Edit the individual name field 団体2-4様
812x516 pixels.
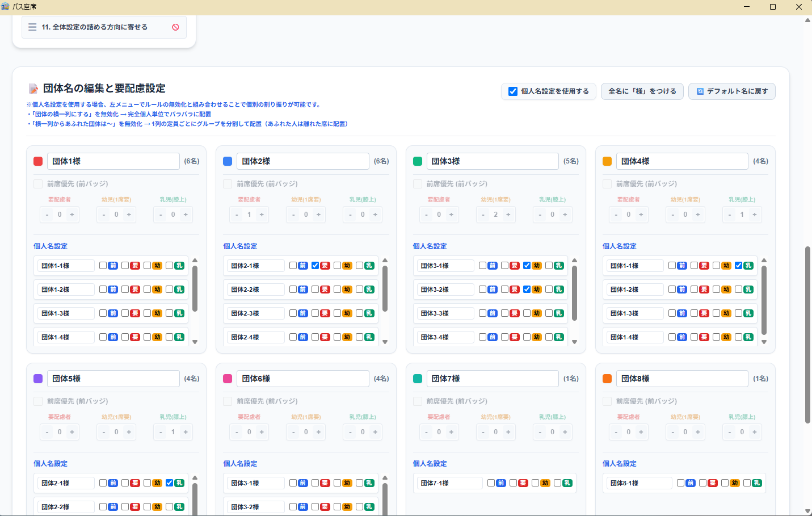(256, 337)
